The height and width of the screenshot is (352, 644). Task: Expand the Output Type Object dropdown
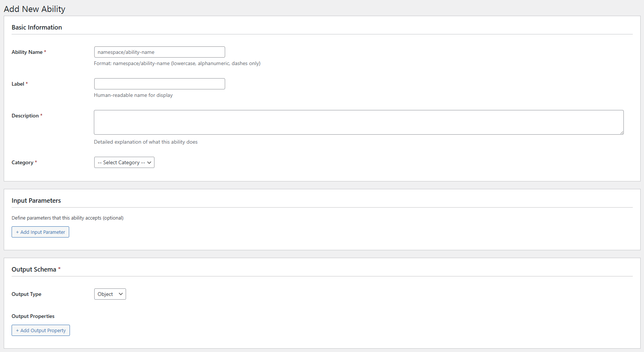110,294
